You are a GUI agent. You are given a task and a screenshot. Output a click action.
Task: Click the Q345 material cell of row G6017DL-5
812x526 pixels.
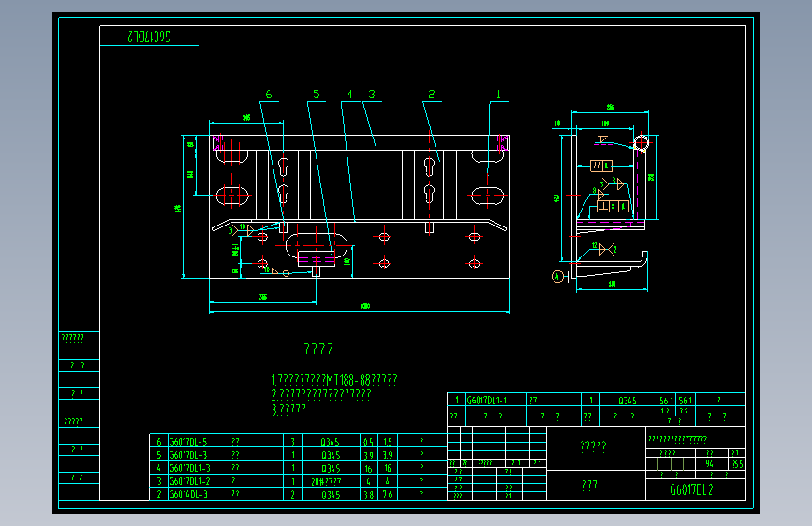330,442
